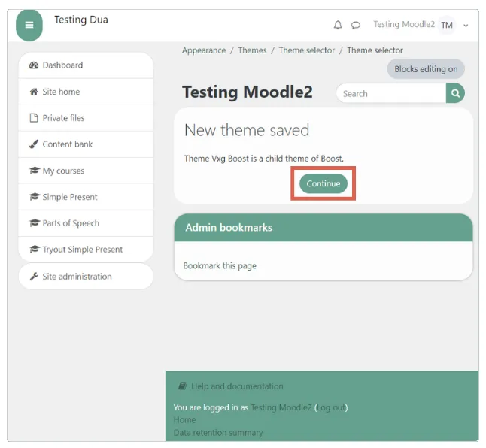Click the last Theme selector breadcrumb
The image size is (486, 448).
[x=375, y=50]
